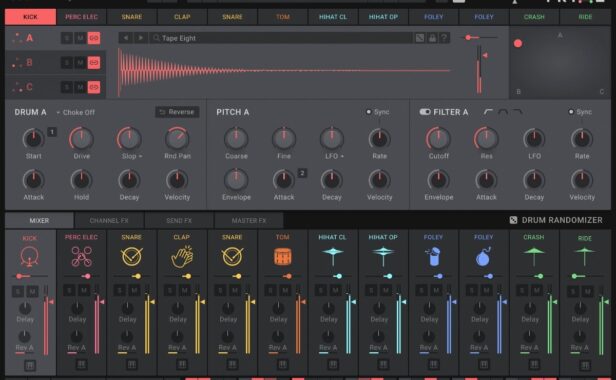This screenshot has height=380, width=616.
Task: Open the SEND FX tab
Action: point(179,220)
